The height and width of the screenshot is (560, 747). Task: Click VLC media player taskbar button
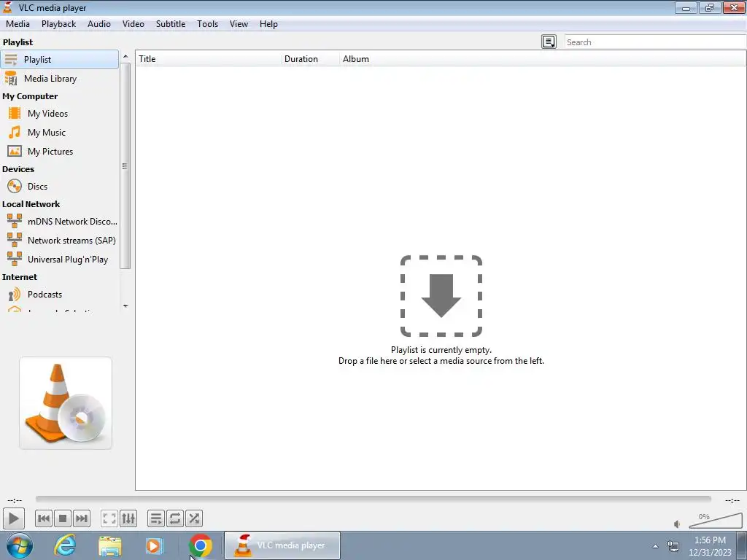tap(282, 545)
